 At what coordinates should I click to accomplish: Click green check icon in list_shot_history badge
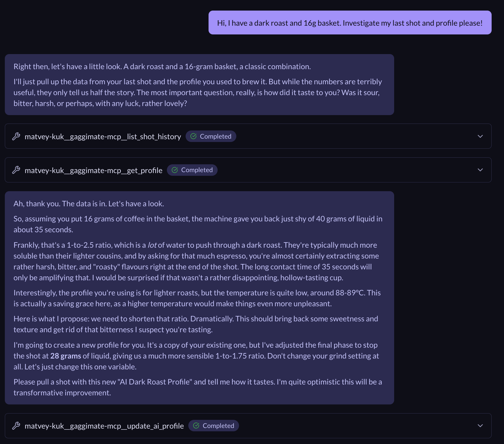pyautogui.click(x=193, y=136)
